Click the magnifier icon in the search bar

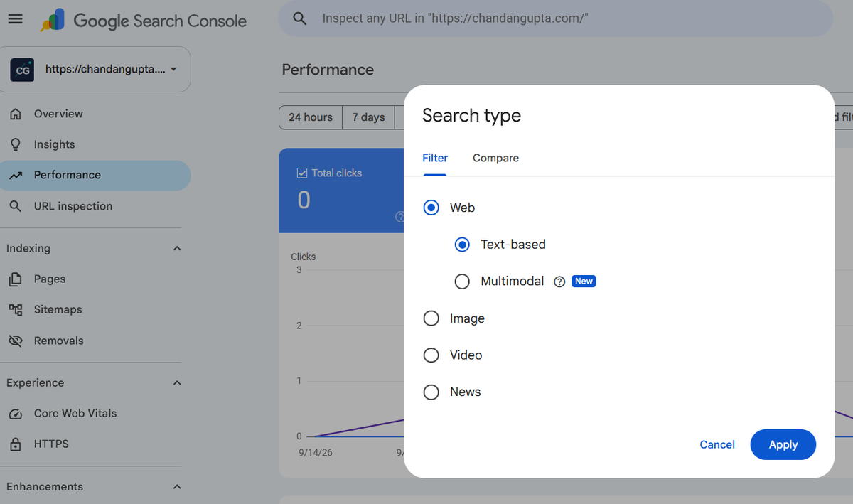pyautogui.click(x=300, y=18)
